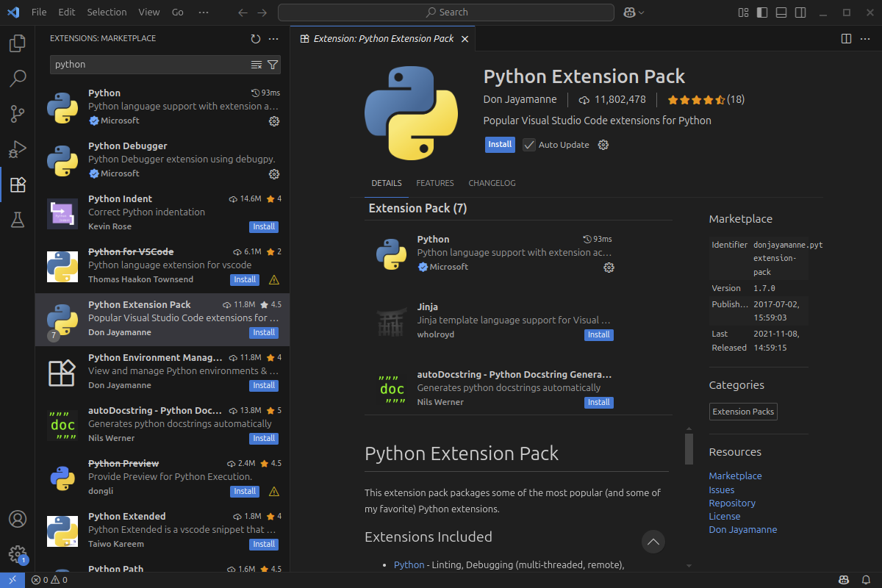The image size is (882, 588).
Task: Open the Extensions view icon
Action: [18, 184]
